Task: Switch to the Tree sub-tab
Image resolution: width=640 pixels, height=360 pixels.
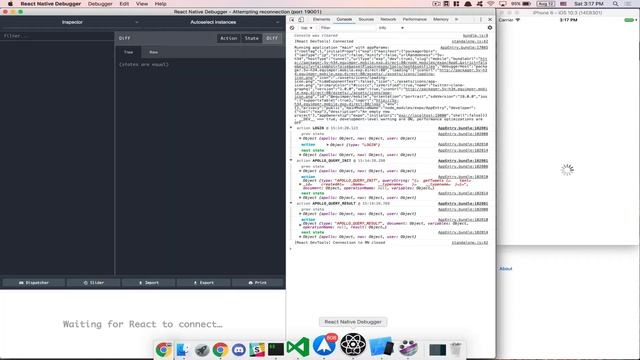Action: pyautogui.click(x=129, y=52)
